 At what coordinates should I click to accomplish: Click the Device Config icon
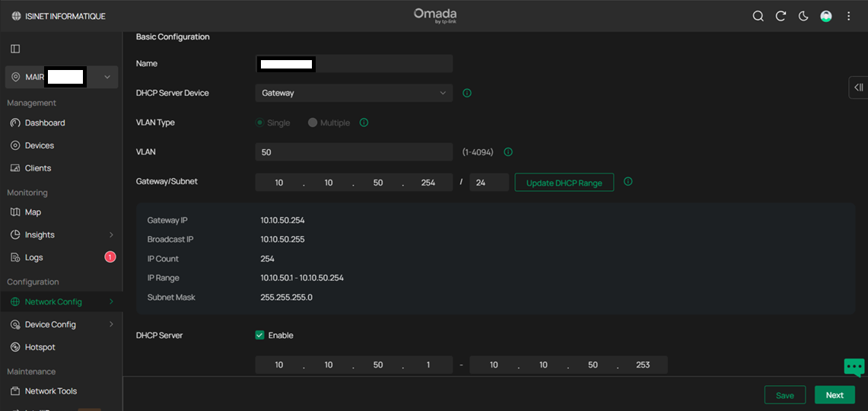click(15, 324)
